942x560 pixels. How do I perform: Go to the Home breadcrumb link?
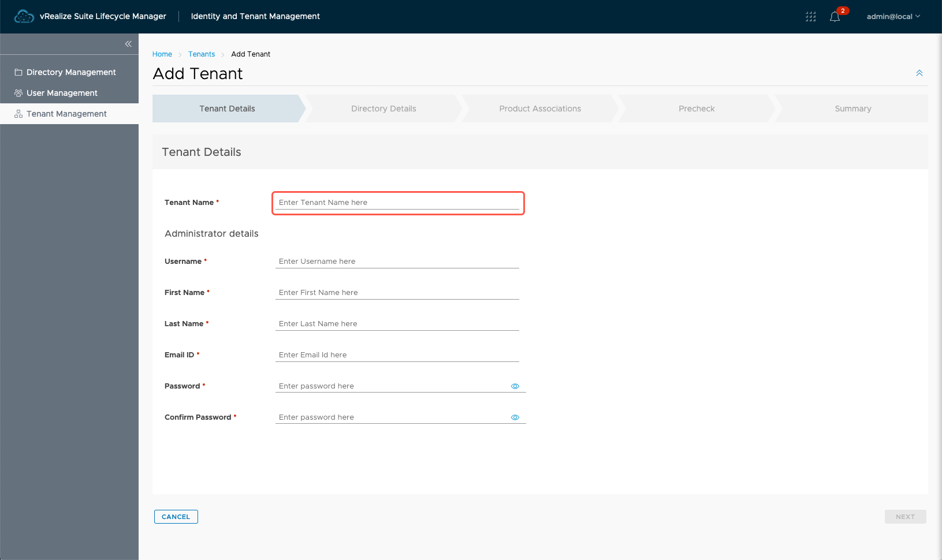(x=162, y=54)
